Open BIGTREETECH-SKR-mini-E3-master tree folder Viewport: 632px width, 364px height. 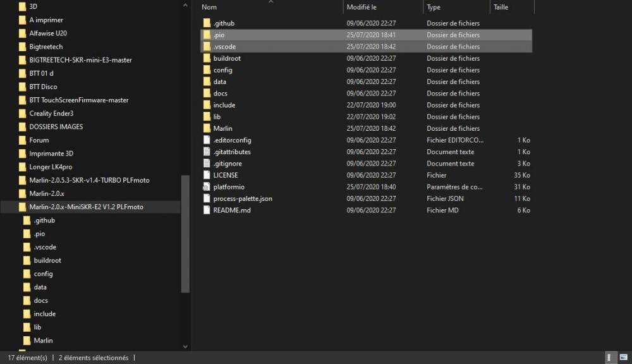81,59
